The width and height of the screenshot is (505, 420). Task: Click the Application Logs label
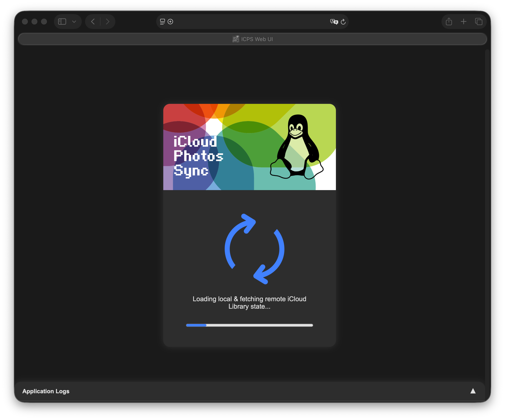[x=46, y=391]
